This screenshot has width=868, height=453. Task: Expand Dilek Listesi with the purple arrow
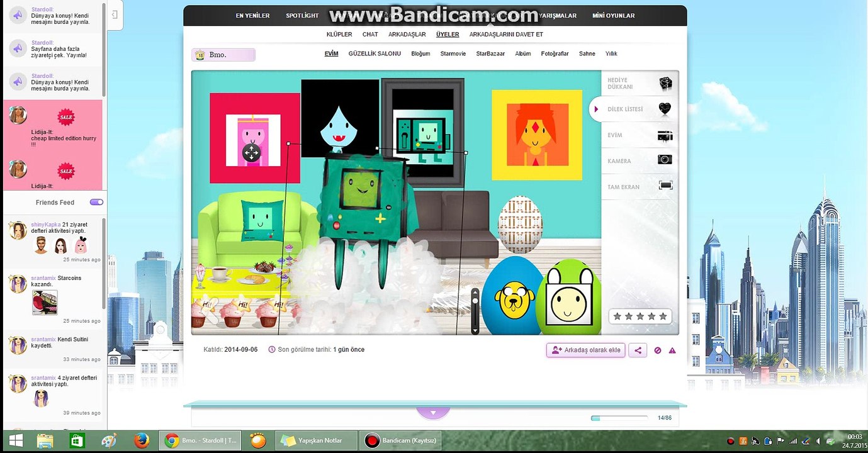(x=596, y=109)
